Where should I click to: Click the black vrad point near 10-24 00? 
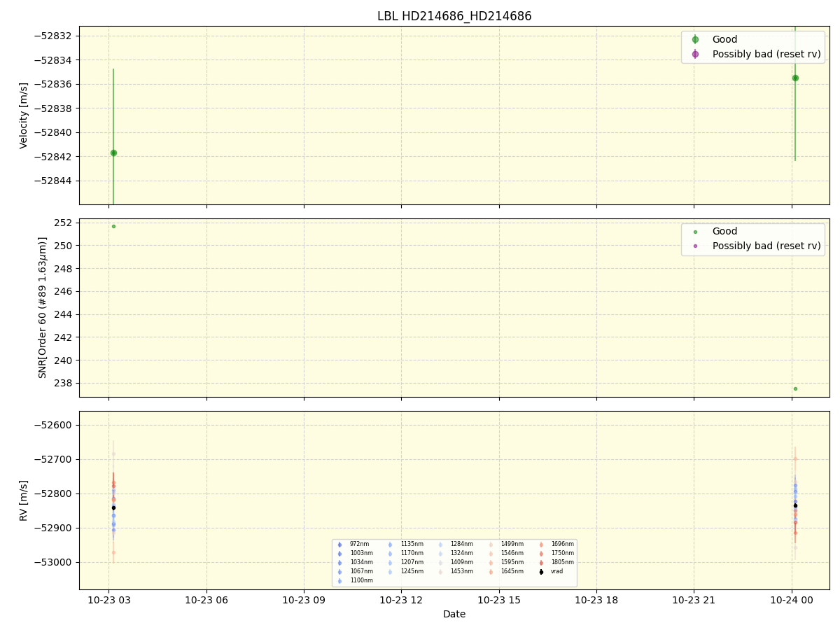point(795,505)
